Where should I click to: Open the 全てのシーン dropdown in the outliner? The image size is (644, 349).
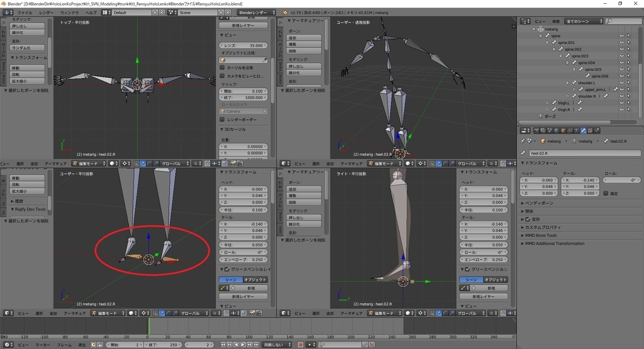[x=584, y=21]
